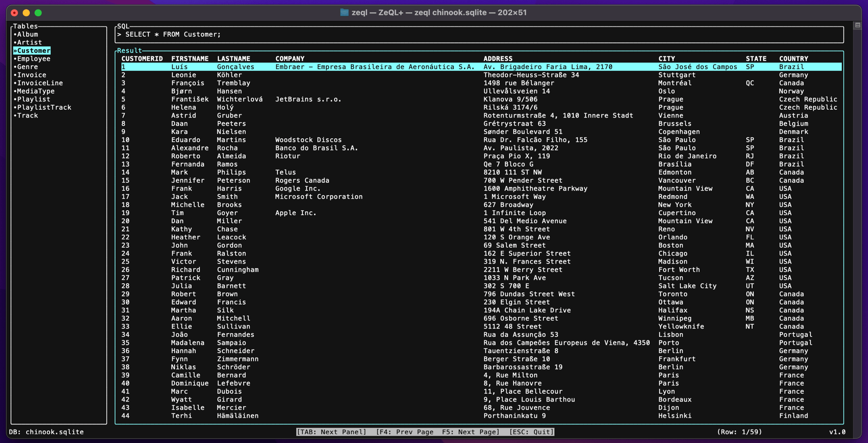The height and width of the screenshot is (443, 868).
Task: Click the F4: Prev Page hint
Action: [405, 432]
